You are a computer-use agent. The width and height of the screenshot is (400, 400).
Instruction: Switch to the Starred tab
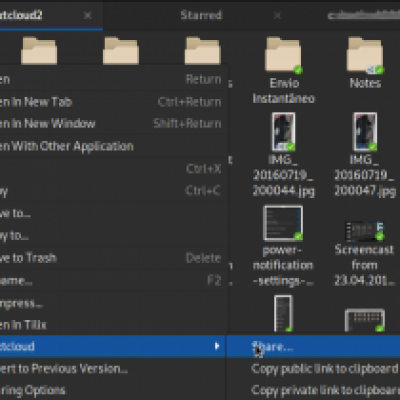[x=201, y=15]
